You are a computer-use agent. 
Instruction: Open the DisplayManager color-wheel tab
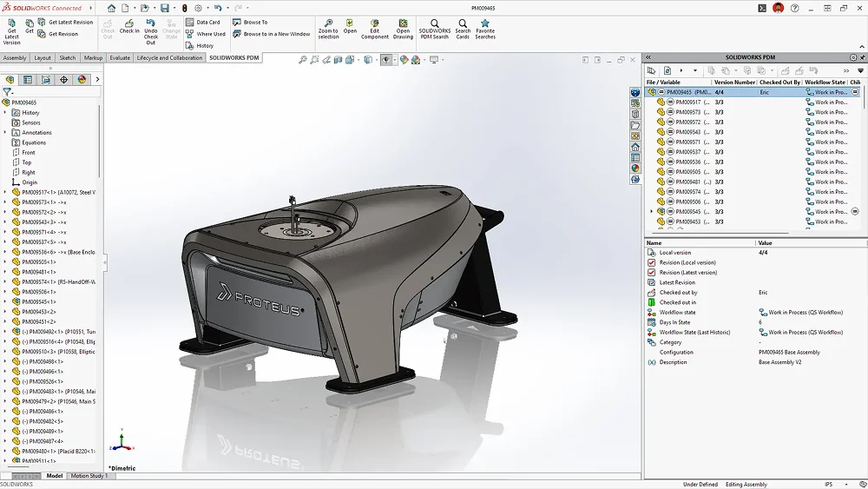(x=82, y=79)
